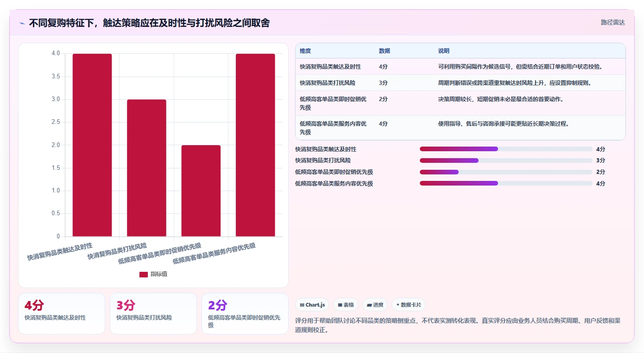Click the footnote starting 评分用于帮助团队讨论
The height and width of the screenshot is (353, 644).
tap(458, 325)
